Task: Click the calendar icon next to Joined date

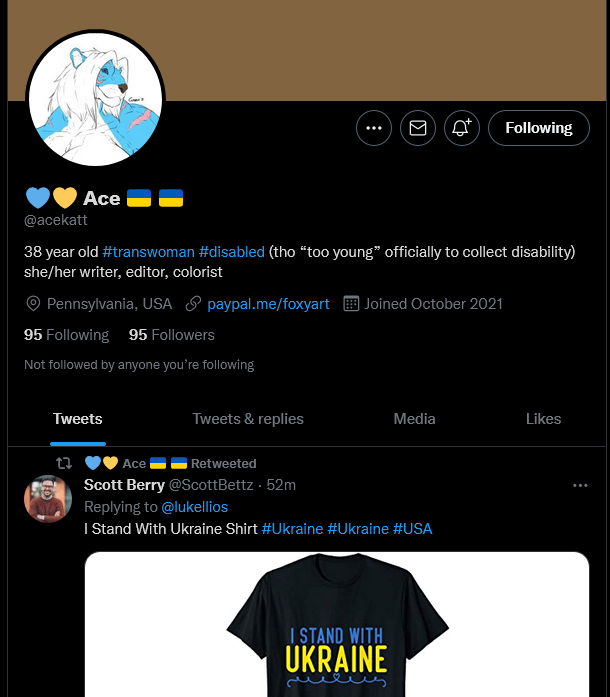Action: click(x=351, y=304)
